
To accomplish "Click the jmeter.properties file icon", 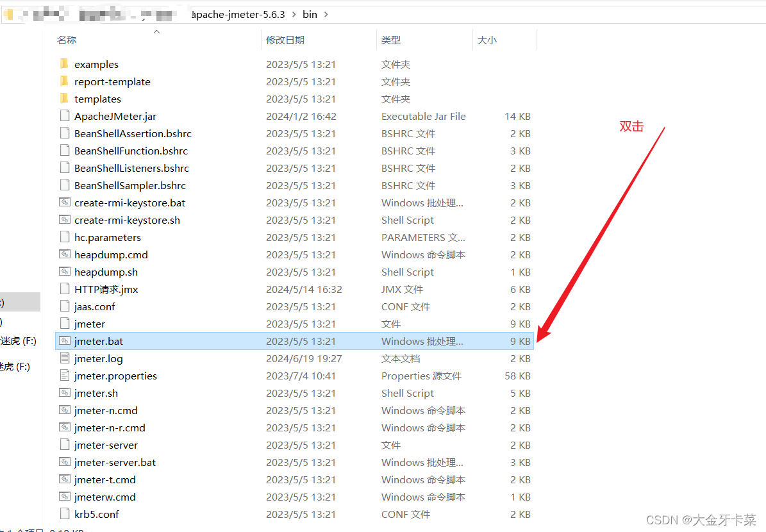I will pyautogui.click(x=65, y=376).
